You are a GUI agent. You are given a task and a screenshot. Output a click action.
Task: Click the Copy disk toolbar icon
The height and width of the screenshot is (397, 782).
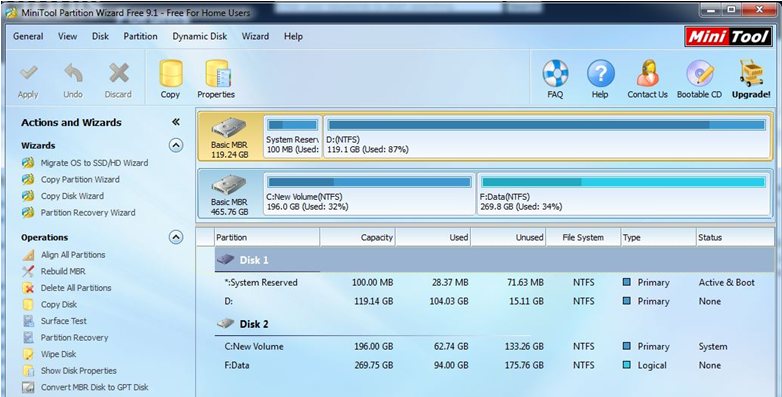171,74
